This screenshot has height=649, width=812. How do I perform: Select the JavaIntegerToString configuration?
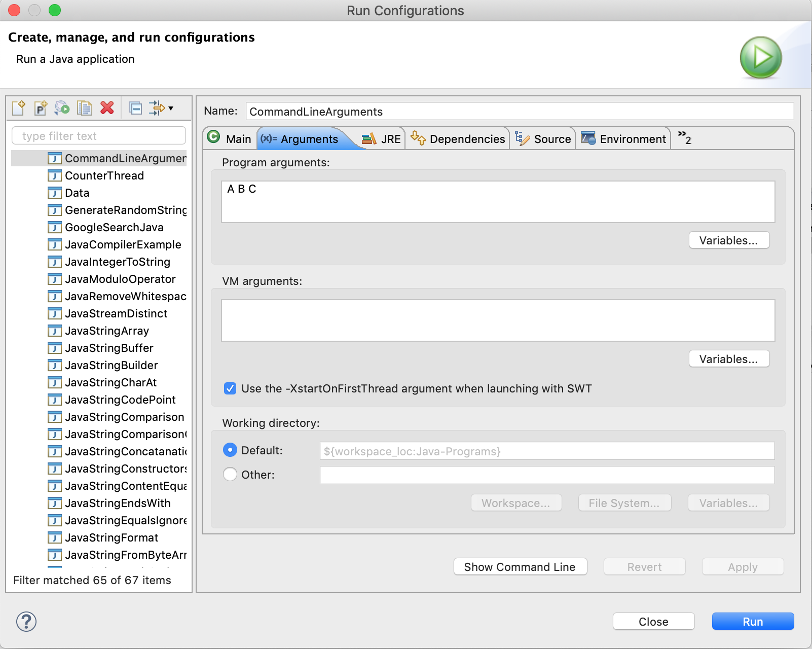click(x=109, y=262)
